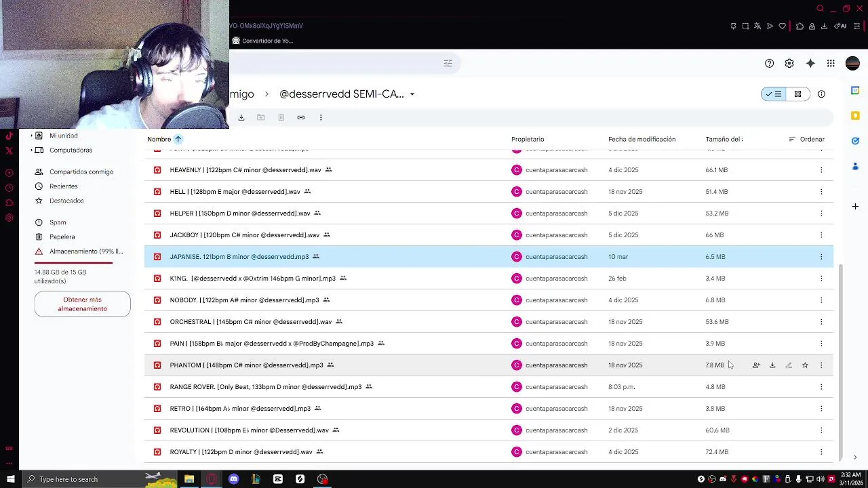This screenshot has width=868, height=488.
Task: Share the PHANTOM file
Action: point(756,365)
